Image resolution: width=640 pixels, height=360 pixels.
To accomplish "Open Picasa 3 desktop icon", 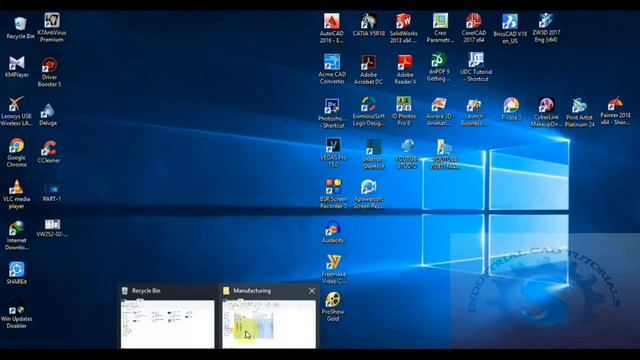I will [x=511, y=109].
